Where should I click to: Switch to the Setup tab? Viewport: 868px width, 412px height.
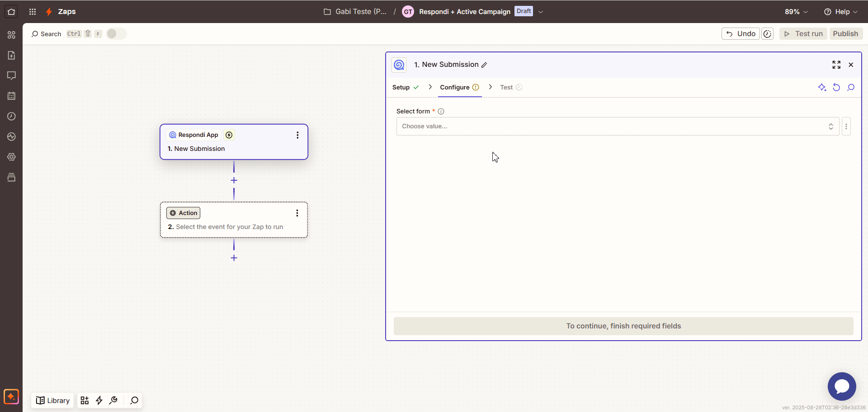pyautogui.click(x=406, y=87)
